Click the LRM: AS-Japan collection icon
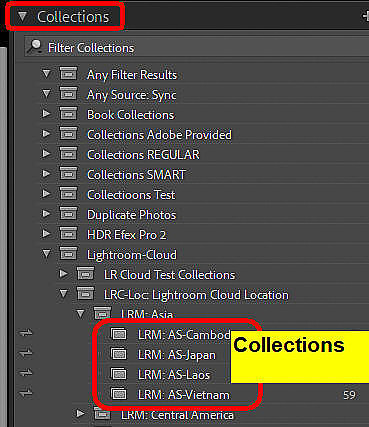This screenshot has width=369, height=427. [x=119, y=354]
